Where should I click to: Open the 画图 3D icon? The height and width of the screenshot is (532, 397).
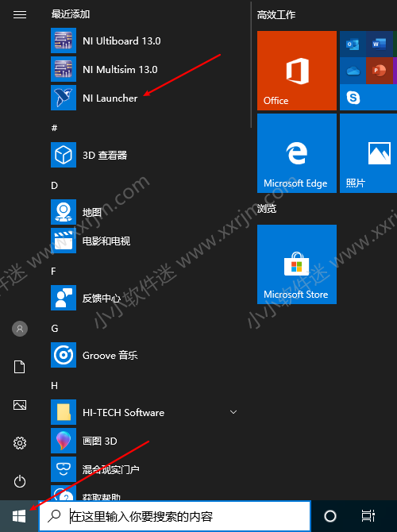click(64, 441)
